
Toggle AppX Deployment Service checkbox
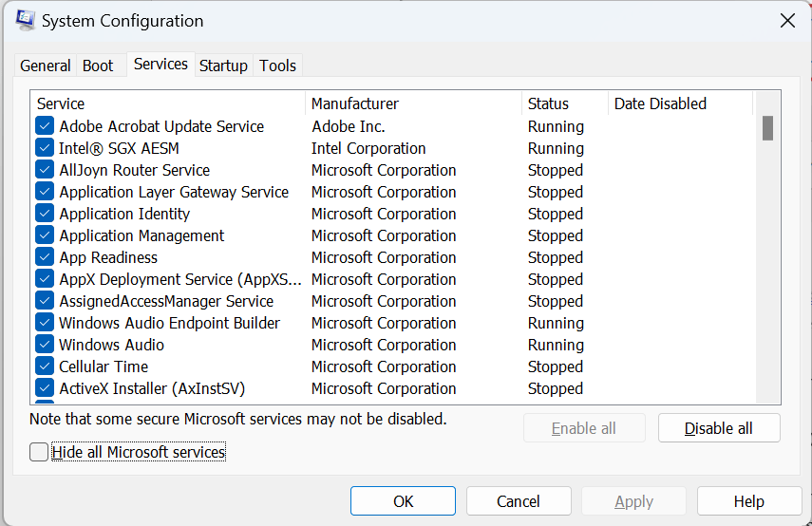tap(45, 278)
